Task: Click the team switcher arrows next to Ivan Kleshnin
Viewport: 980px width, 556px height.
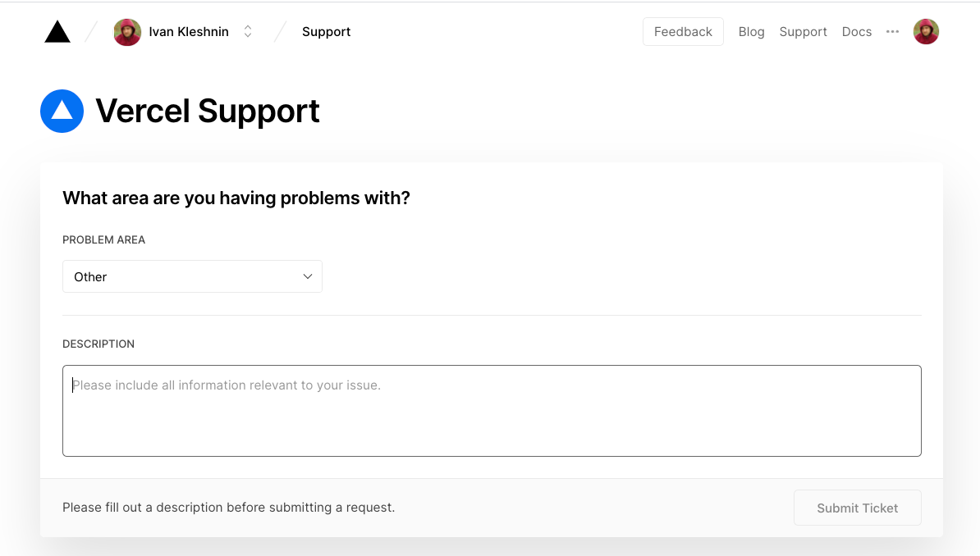Action: click(x=247, y=31)
